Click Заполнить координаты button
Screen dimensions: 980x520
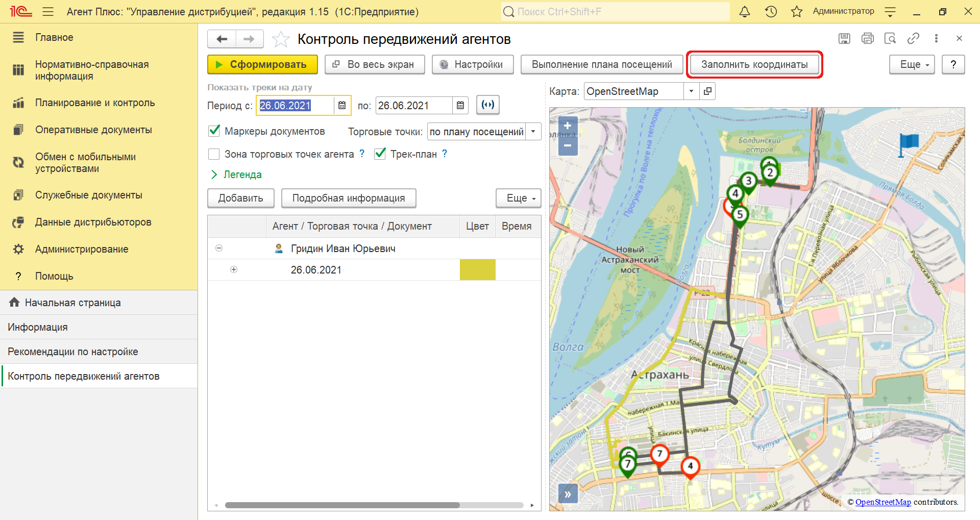754,64
